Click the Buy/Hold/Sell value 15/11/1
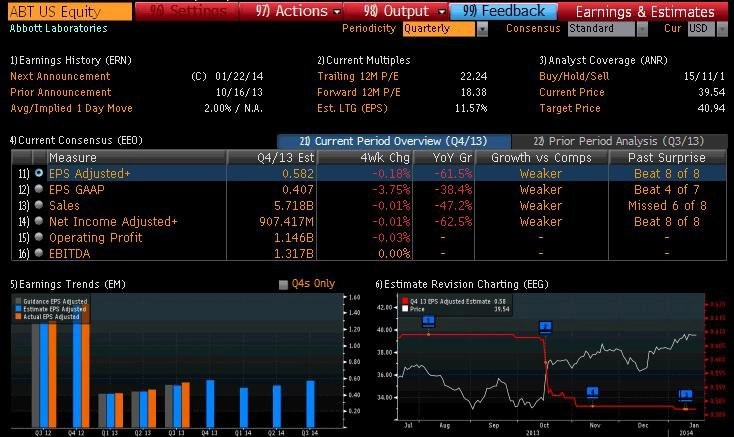734x437 pixels. [x=704, y=76]
